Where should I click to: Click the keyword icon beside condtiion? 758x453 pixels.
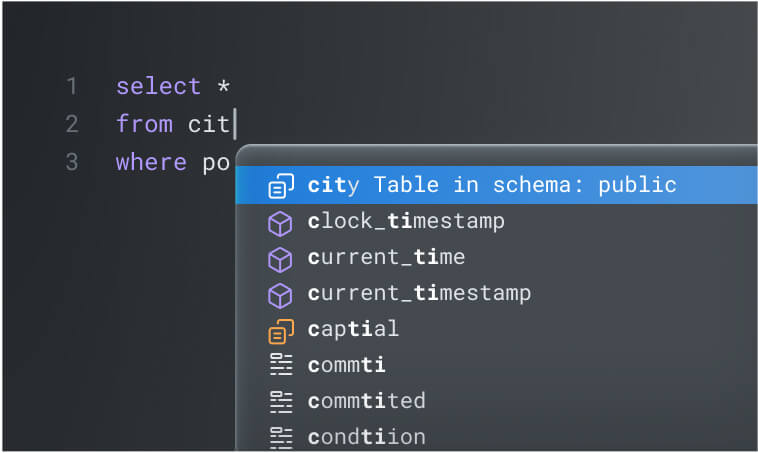[281, 437]
